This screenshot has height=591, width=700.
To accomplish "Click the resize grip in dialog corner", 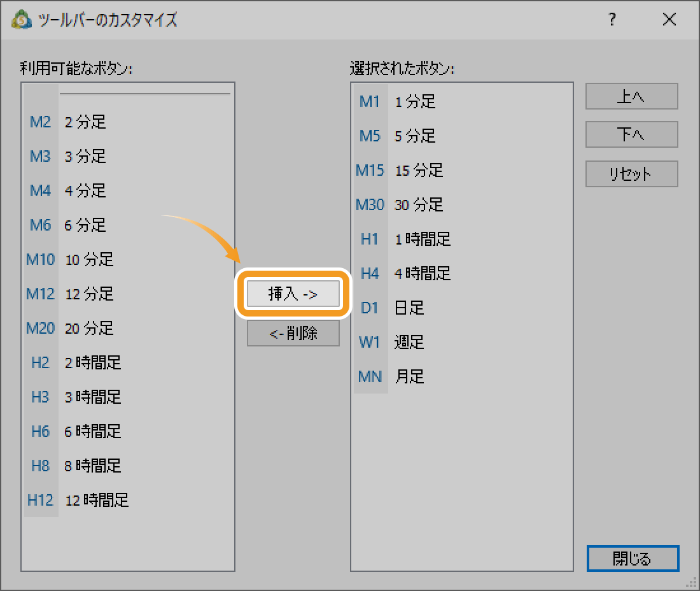I will click(x=692, y=583).
